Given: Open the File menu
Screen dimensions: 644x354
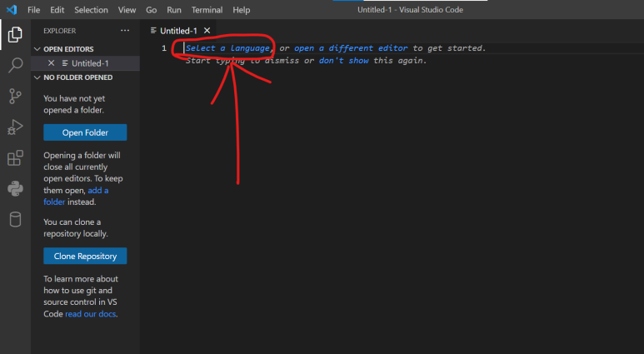Looking at the screenshot, I should click(x=33, y=10).
